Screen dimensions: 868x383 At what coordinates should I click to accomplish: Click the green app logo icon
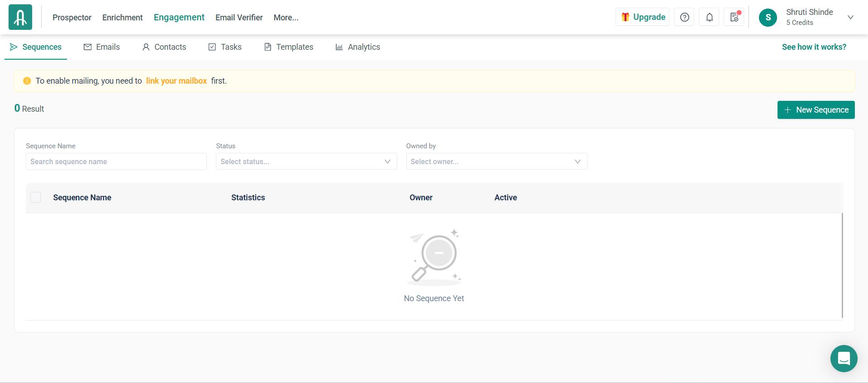click(x=20, y=17)
